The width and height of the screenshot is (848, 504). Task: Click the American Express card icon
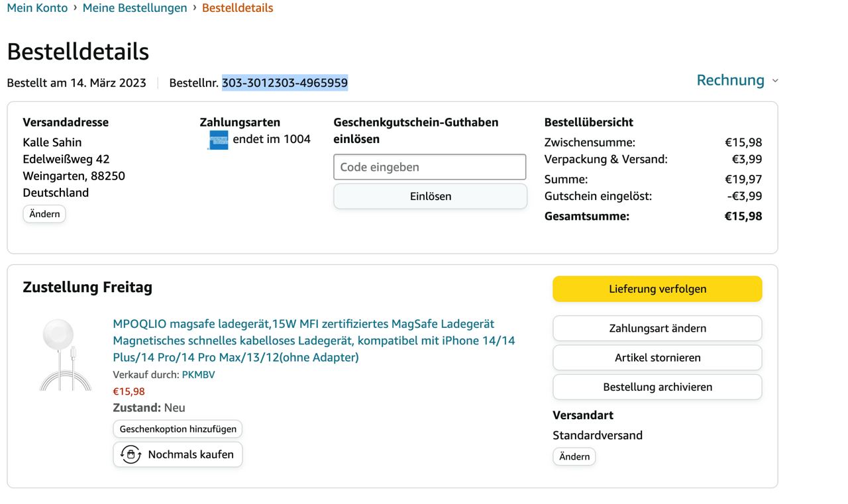[218, 140]
